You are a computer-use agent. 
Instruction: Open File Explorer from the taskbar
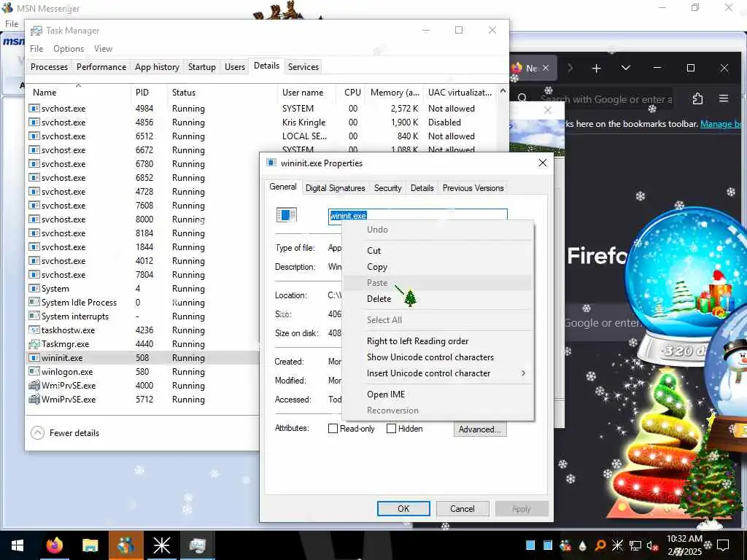coord(90,545)
